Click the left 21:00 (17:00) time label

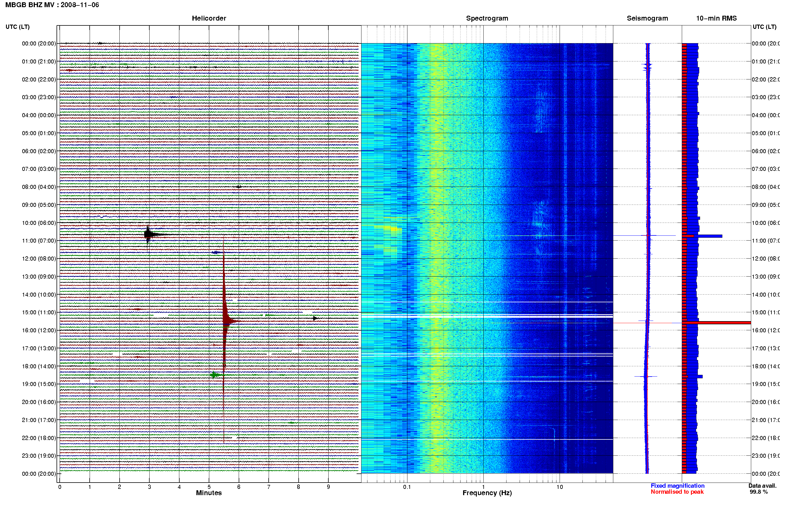(x=39, y=420)
